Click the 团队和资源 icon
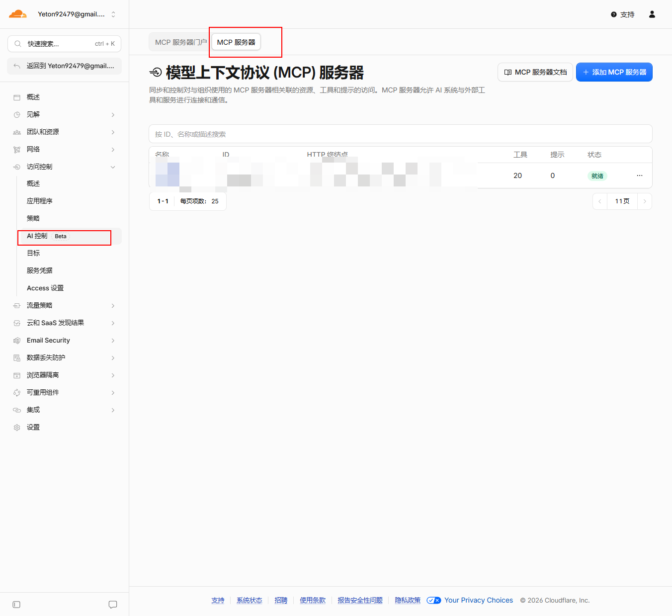 click(17, 132)
